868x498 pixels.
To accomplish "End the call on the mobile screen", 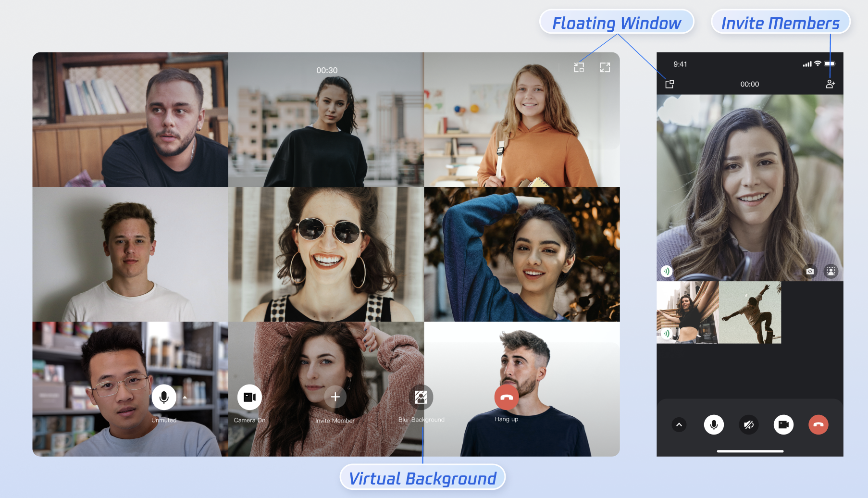I will click(818, 424).
